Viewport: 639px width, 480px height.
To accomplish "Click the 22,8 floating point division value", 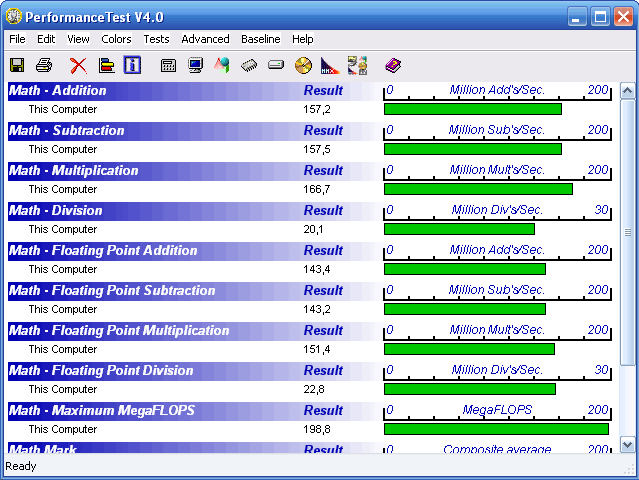I will click(x=314, y=389).
